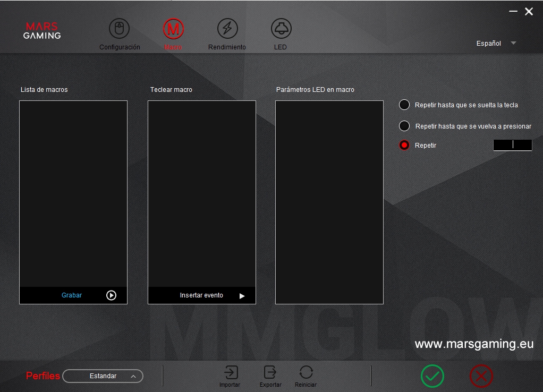This screenshot has width=543, height=392.
Task: Open the Configuración mouse icon tab
Action: coord(119,28)
